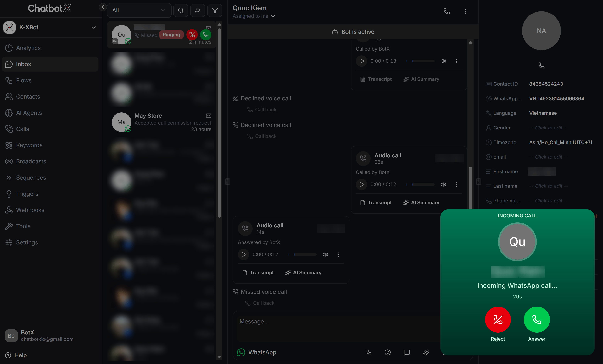
Task: Open Analytics in the sidebar
Action: [x=50, y=48]
